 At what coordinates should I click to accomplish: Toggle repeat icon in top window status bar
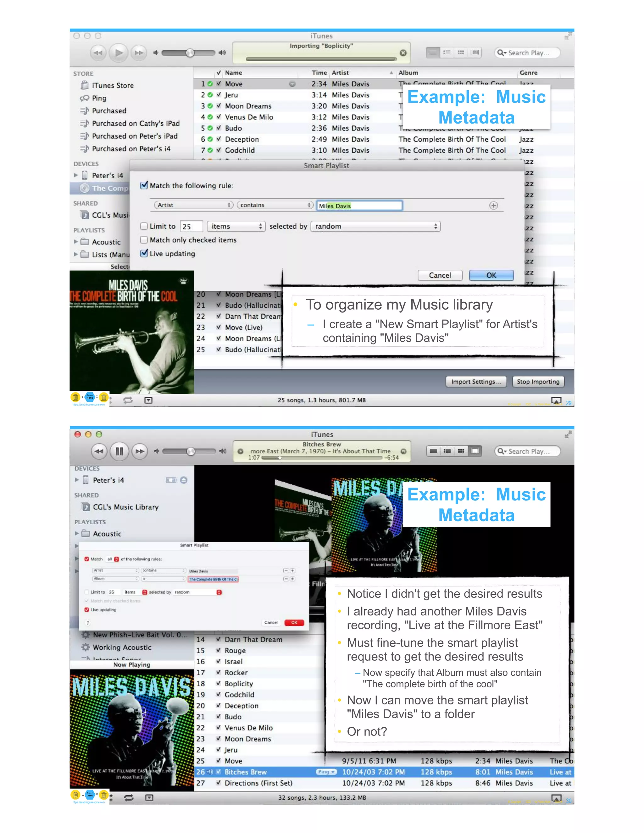[x=128, y=400]
